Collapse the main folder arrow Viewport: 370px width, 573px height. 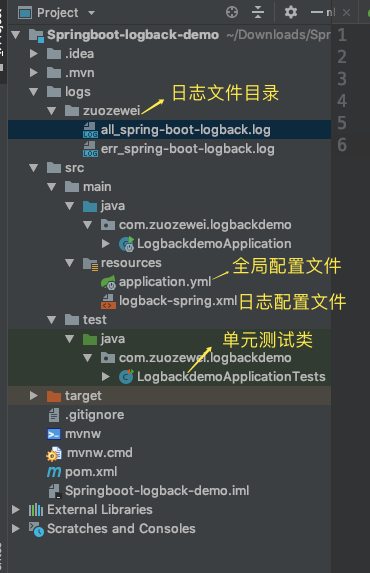tap(52, 187)
